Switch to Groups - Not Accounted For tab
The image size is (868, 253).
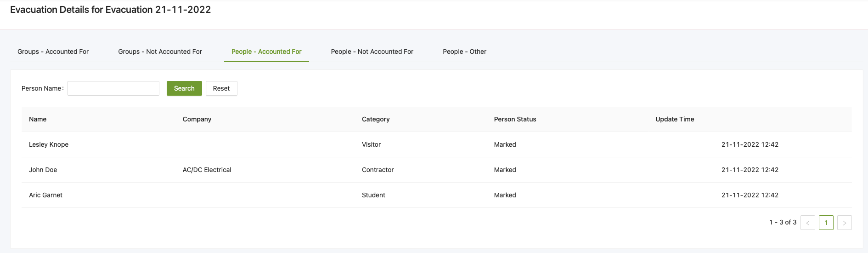160,52
